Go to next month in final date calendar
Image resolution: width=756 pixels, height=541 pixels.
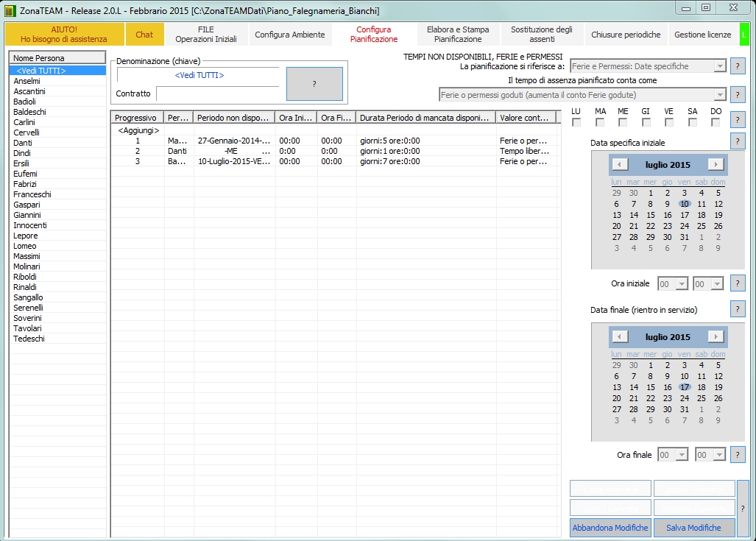[716, 336]
